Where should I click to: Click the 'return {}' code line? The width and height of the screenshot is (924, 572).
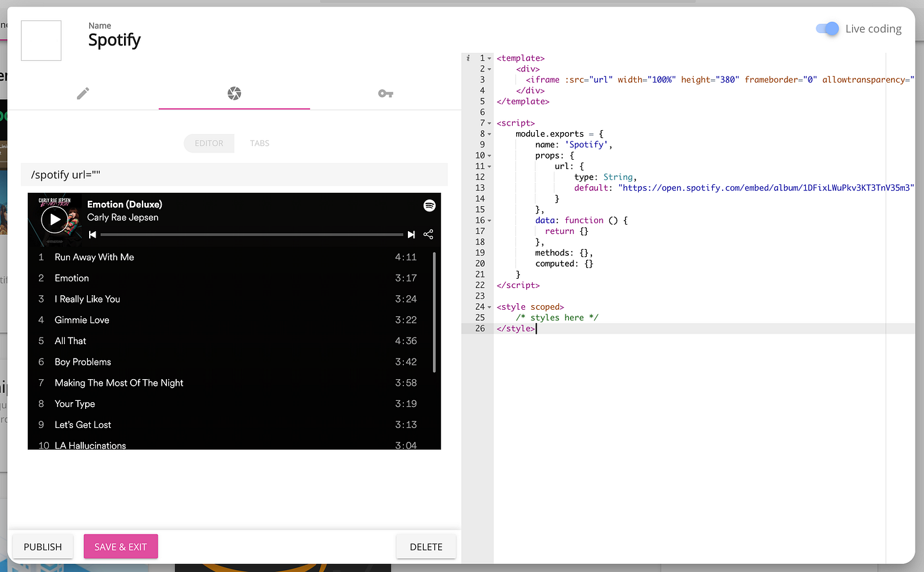point(566,231)
